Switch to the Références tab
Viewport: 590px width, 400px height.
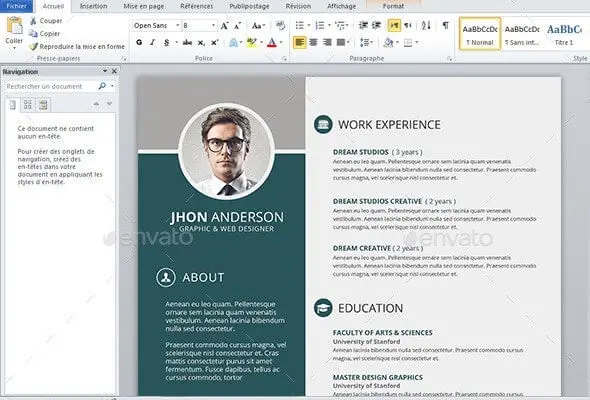coord(196,6)
